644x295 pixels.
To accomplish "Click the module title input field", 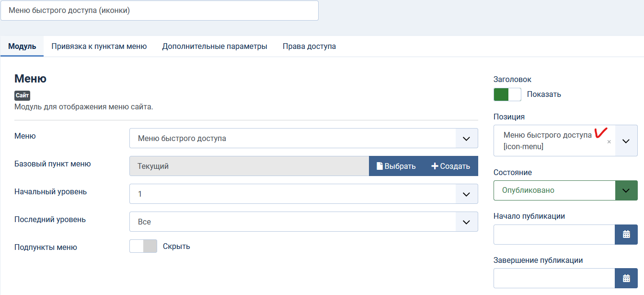I will [x=160, y=11].
